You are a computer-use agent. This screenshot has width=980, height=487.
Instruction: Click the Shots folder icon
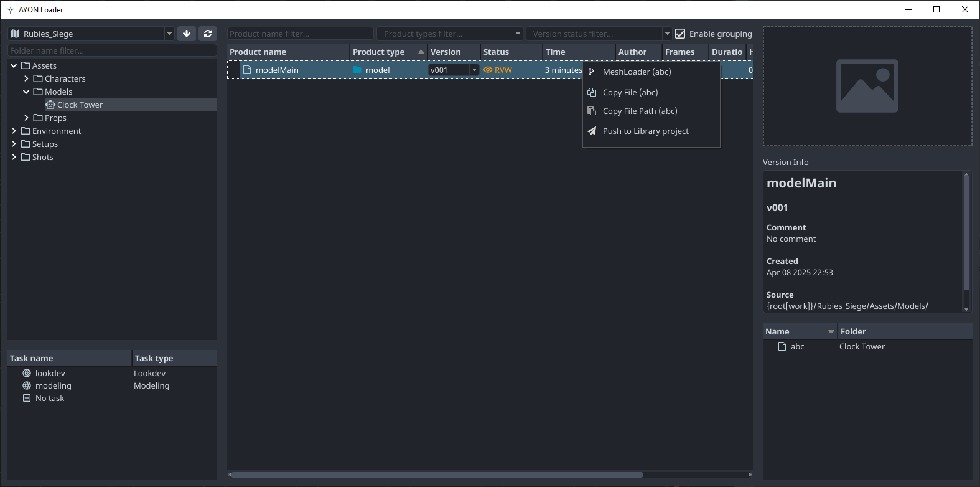pos(26,157)
